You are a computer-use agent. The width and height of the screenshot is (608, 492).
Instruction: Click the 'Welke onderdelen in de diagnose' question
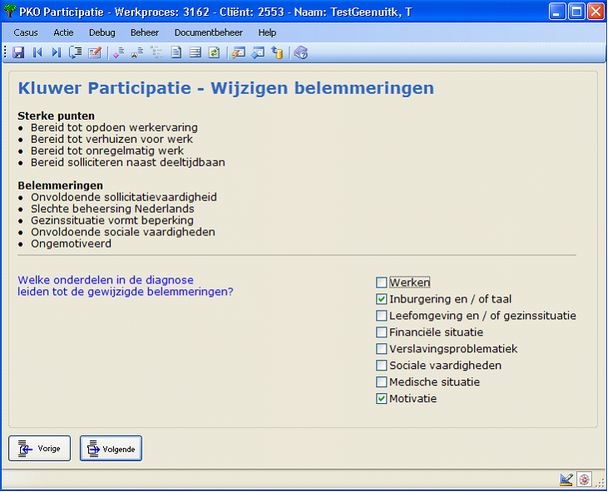coord(105,280)
